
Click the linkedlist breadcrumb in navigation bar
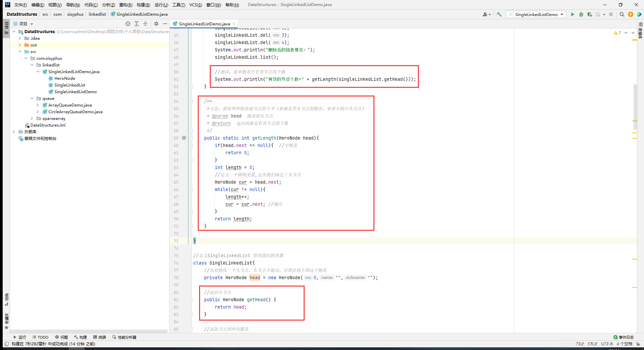click(97, 14)
